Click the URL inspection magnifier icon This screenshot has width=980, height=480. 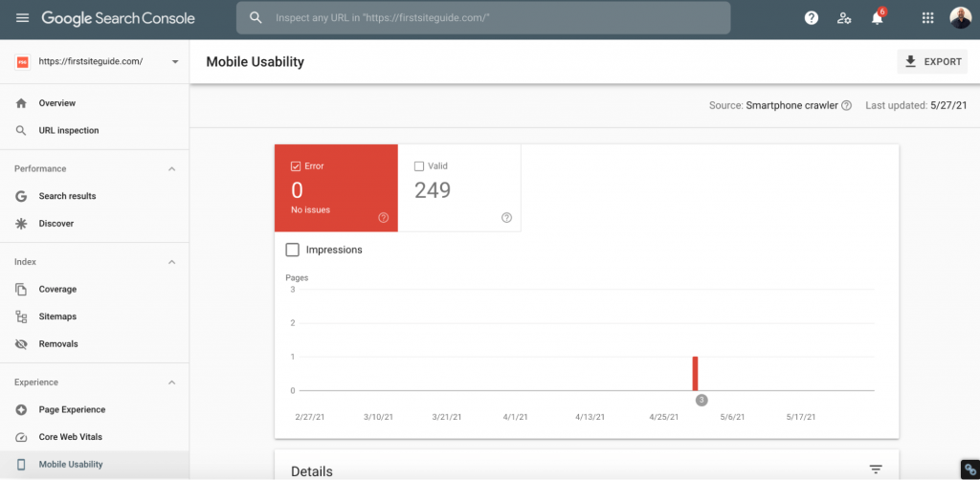click(21, 130)
